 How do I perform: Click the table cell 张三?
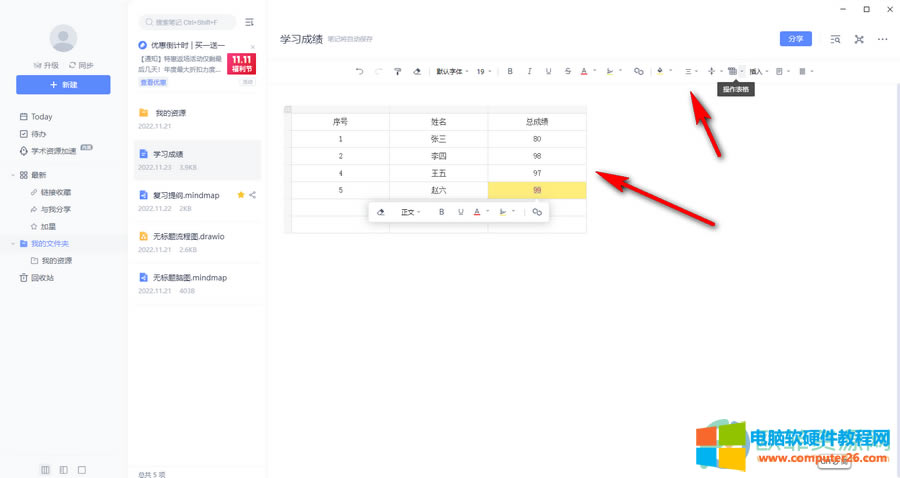point(439,139)
